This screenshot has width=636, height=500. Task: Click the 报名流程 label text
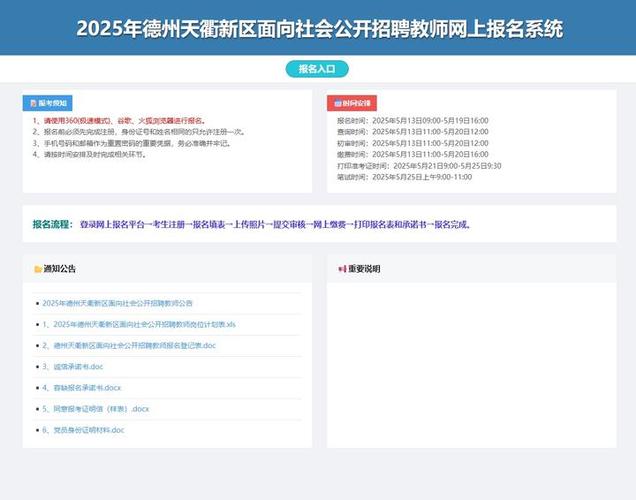click(x=53, y=224)
